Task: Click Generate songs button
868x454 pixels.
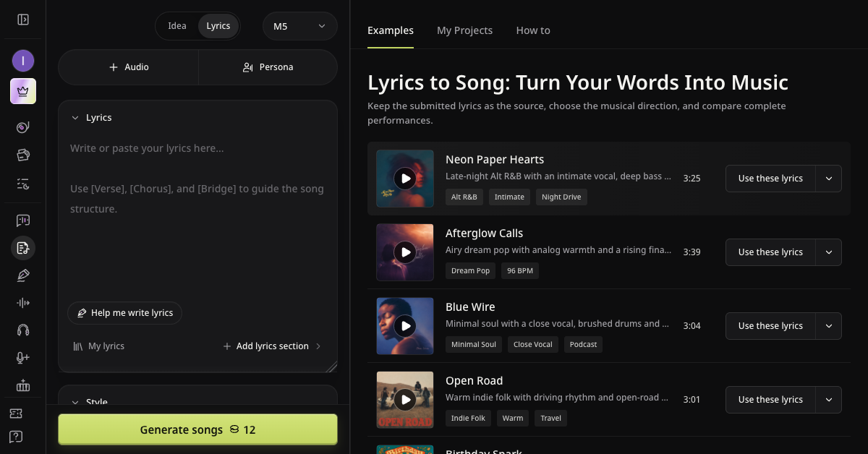Action: 197,429
